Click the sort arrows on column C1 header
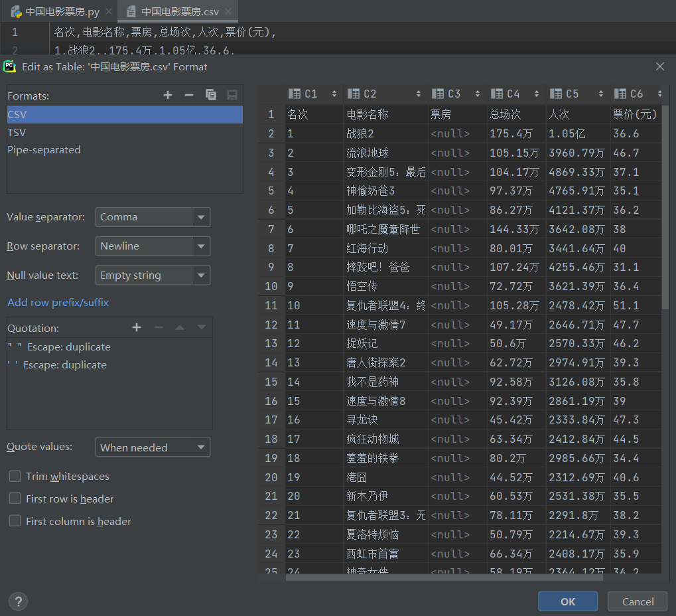The height and width of the screenshot is (616, 676). click(x=334, y=94)
